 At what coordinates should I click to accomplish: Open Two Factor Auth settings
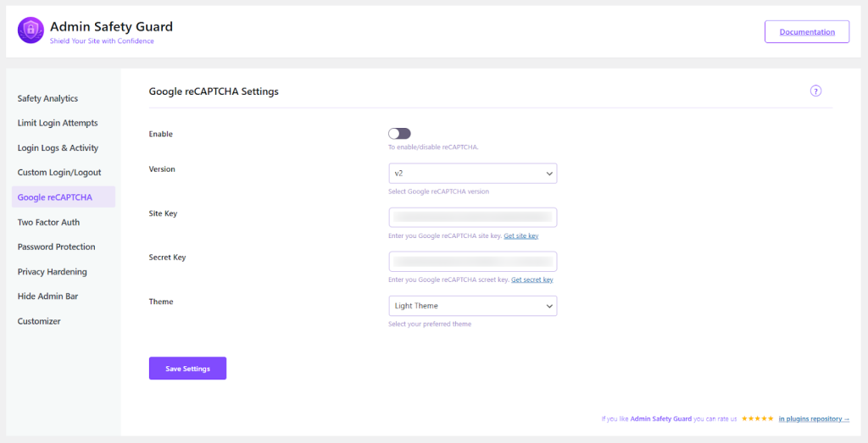click(x=48, y=223)
